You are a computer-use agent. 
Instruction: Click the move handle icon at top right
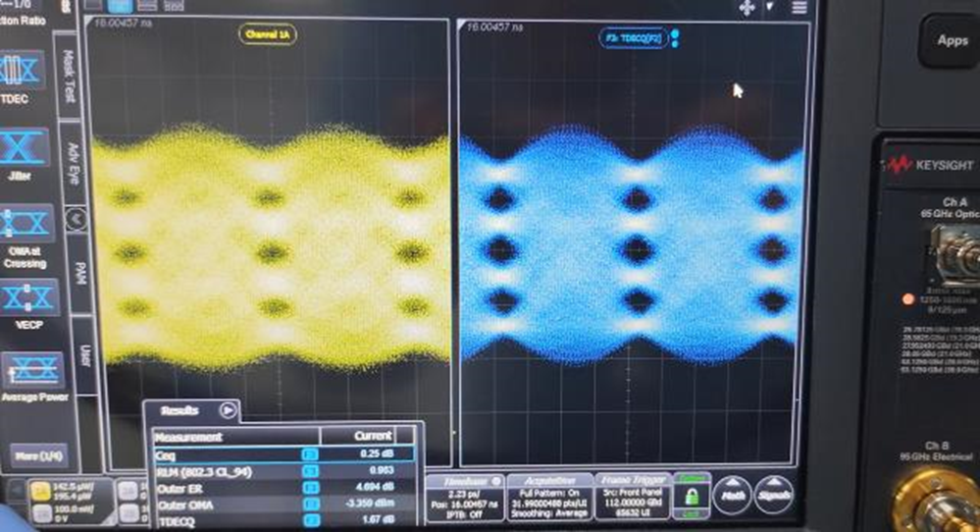[747, 8]
